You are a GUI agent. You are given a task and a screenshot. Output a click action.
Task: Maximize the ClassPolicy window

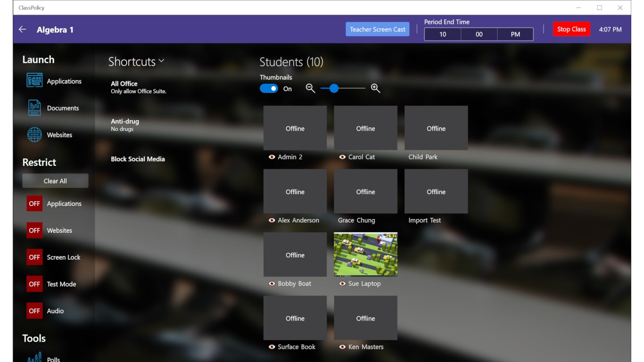pyautogui.click(x=599, y=8)
